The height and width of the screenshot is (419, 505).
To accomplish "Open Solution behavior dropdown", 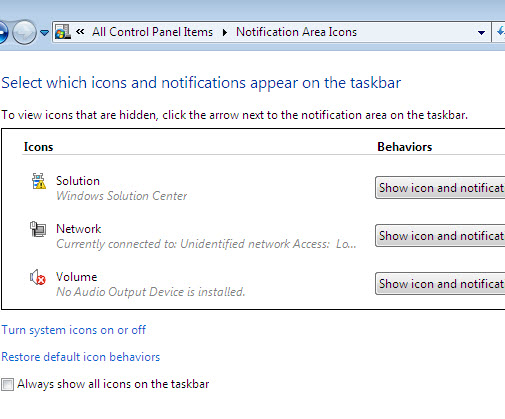I will [x=440, y=188].
